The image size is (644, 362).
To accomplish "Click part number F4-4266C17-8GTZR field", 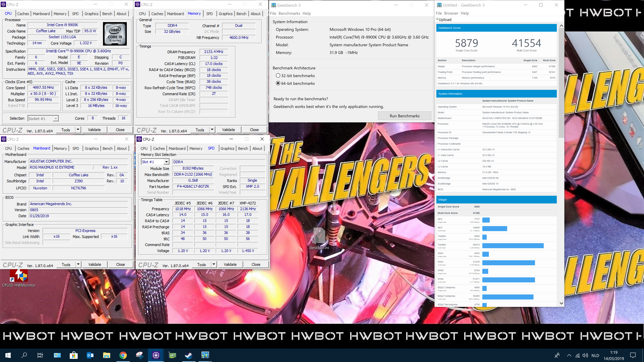I will 193,186.
